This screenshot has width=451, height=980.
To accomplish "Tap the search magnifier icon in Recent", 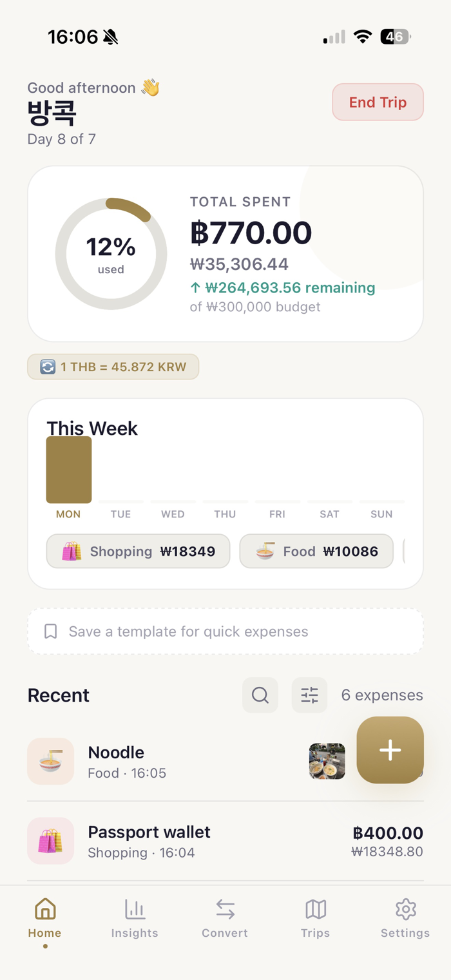I will 260,695.
